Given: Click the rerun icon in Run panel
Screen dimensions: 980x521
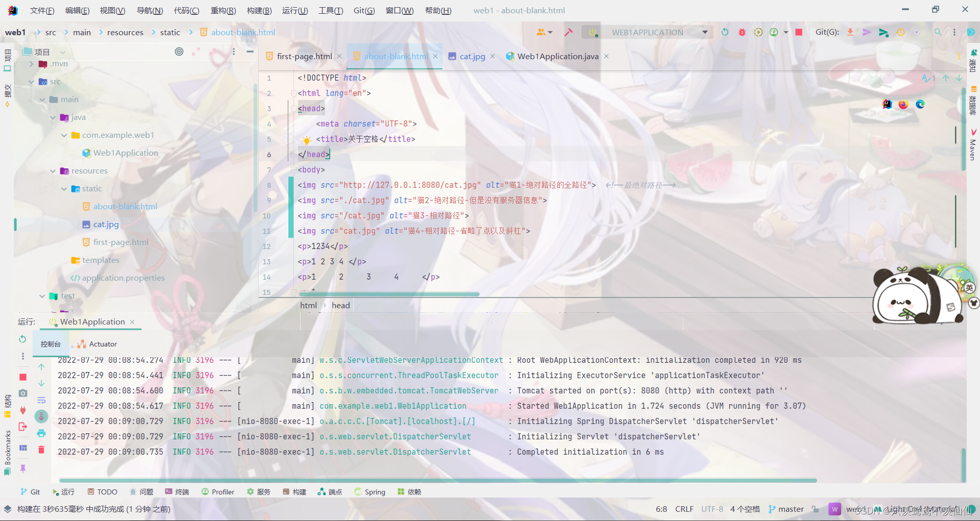Looking at the screenshot, I should (x=22, y=339).
